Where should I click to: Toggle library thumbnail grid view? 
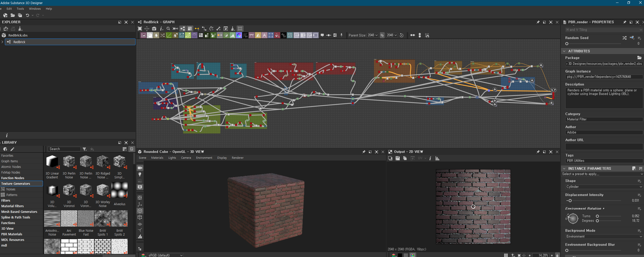point(125,149)
